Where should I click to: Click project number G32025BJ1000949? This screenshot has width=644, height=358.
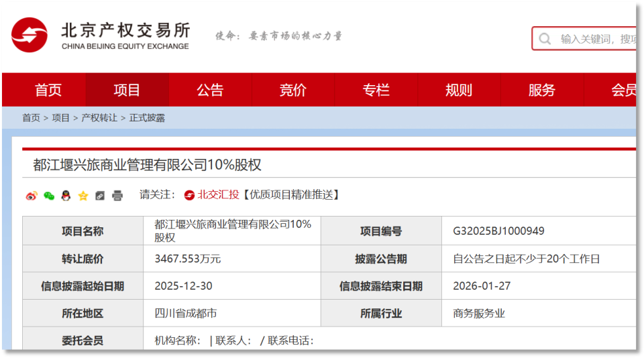click(x=498, y=231)
